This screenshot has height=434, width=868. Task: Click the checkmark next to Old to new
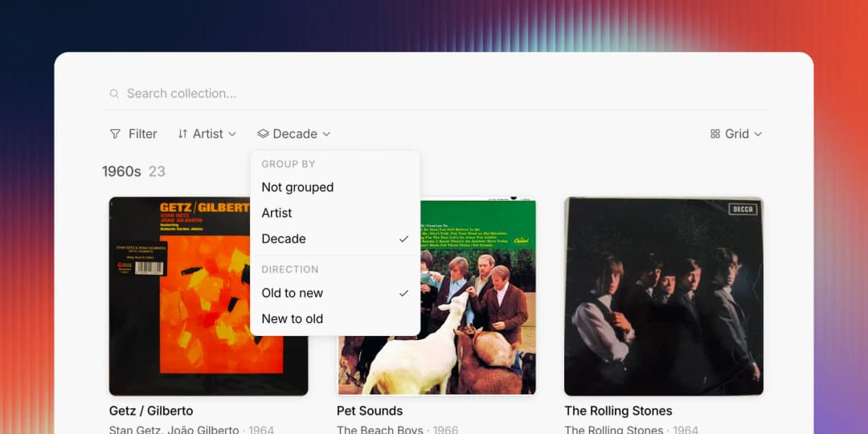pos(404,293)
